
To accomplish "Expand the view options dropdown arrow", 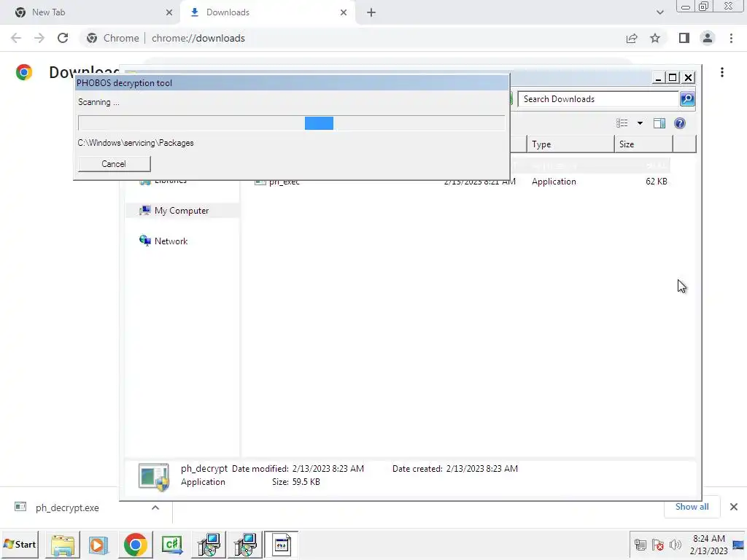I will click(640, 123).
